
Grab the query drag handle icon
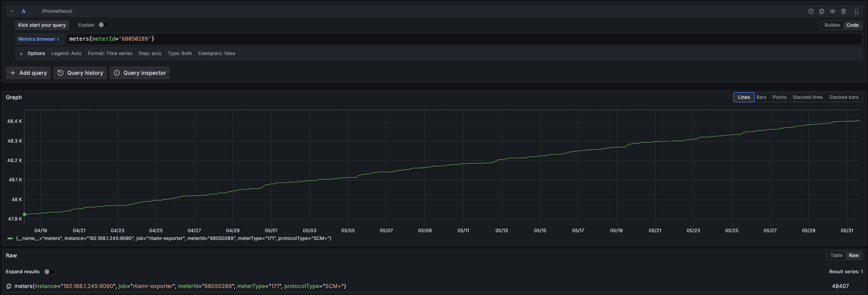[x=856, y=11]
